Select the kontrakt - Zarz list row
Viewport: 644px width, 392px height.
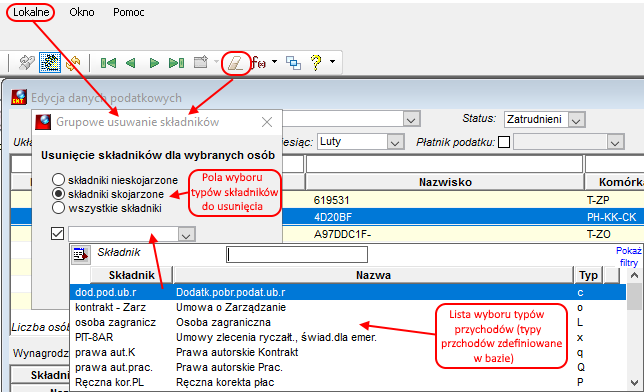347,307
